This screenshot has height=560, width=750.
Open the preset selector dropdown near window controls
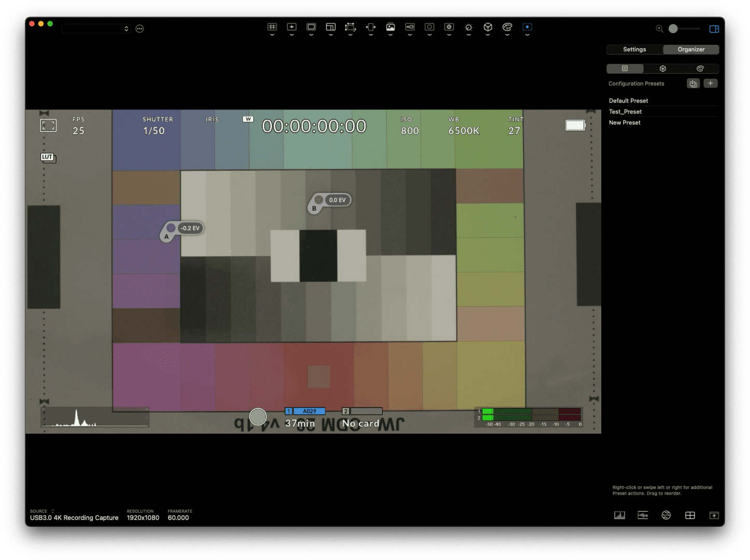tap(96, 29)
